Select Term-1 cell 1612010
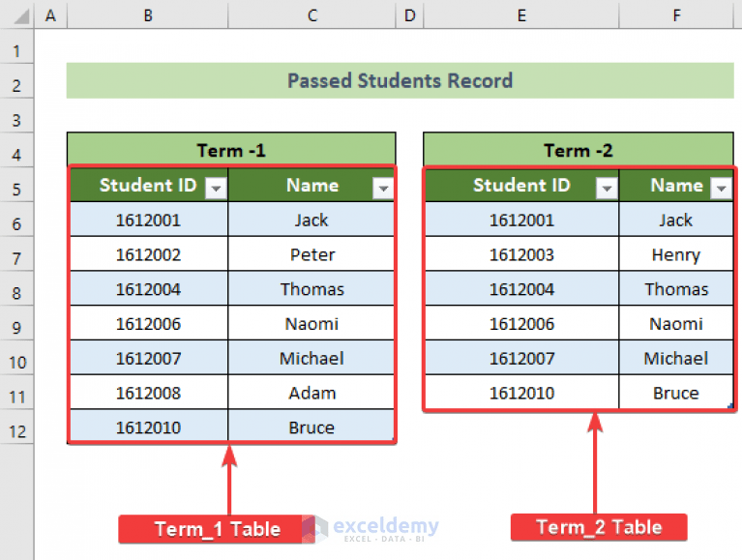The width and height of the screenshot is (742, 560). 149,427
